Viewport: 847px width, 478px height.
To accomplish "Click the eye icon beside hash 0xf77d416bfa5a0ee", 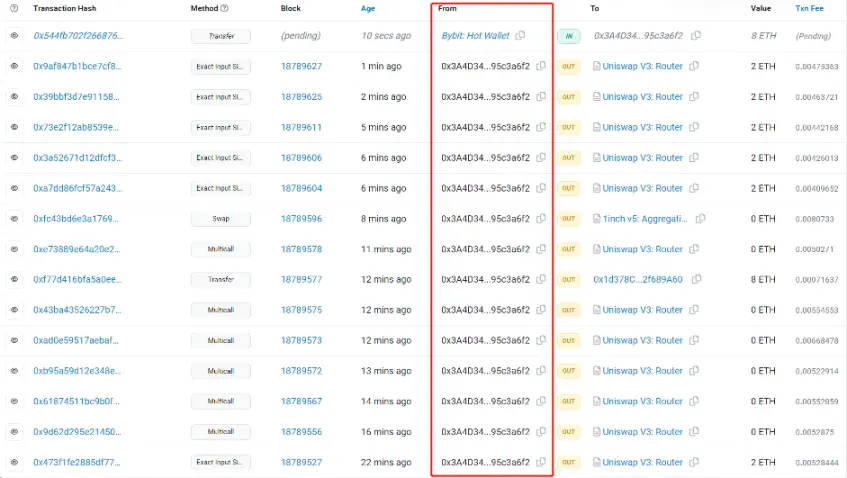I will coord(14,279).
